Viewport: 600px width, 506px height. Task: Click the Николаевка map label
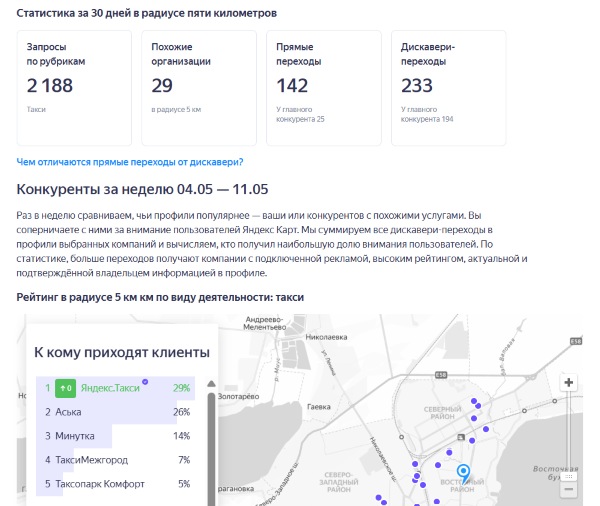[x=326, y=337]
